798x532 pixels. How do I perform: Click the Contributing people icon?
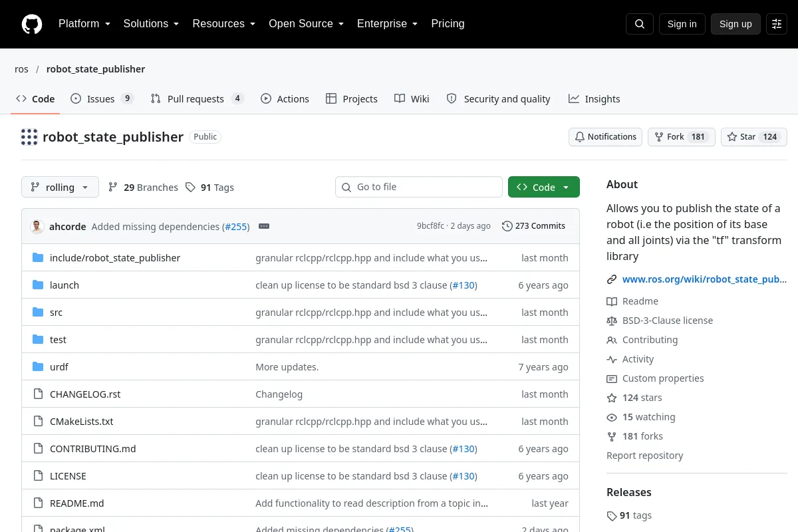click(x=612, y=340)
